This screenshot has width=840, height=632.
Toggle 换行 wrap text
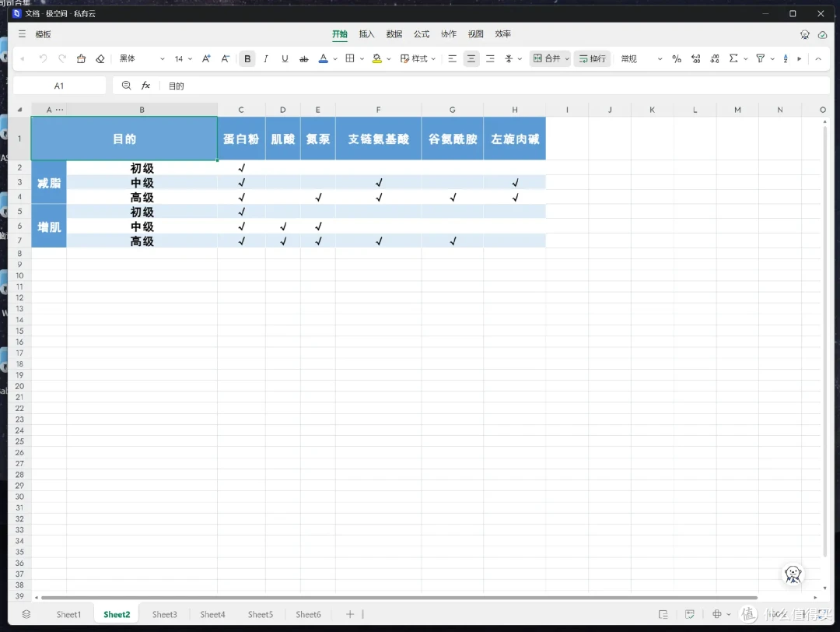coord(592,58)
